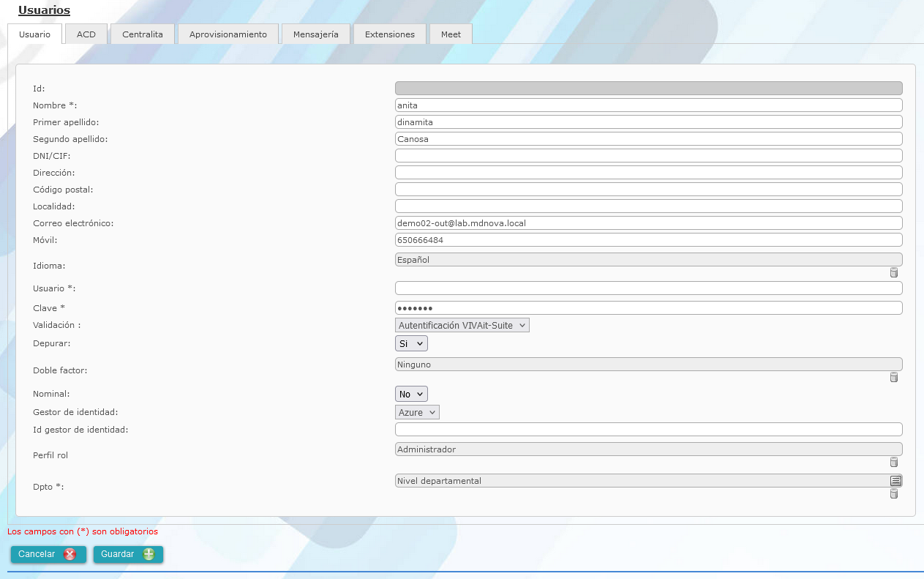Open the Nominal No dropdown
924x579 pixels.
(x=411, y=394)
